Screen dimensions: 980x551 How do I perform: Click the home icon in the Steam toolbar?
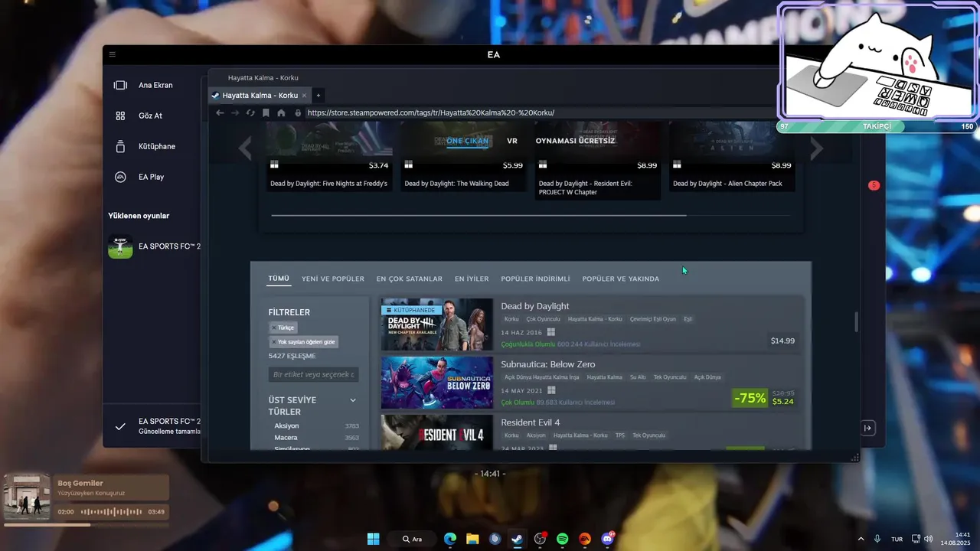(x=281, y=112)
